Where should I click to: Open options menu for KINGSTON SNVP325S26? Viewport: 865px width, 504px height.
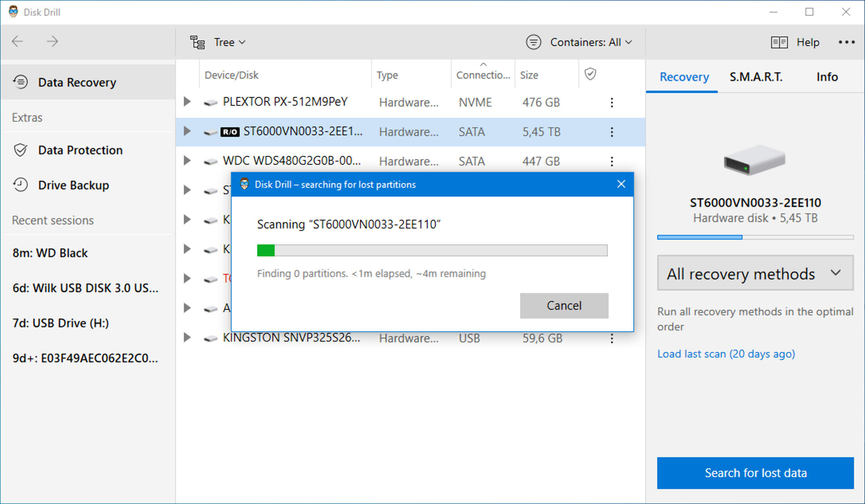[612, 338]
